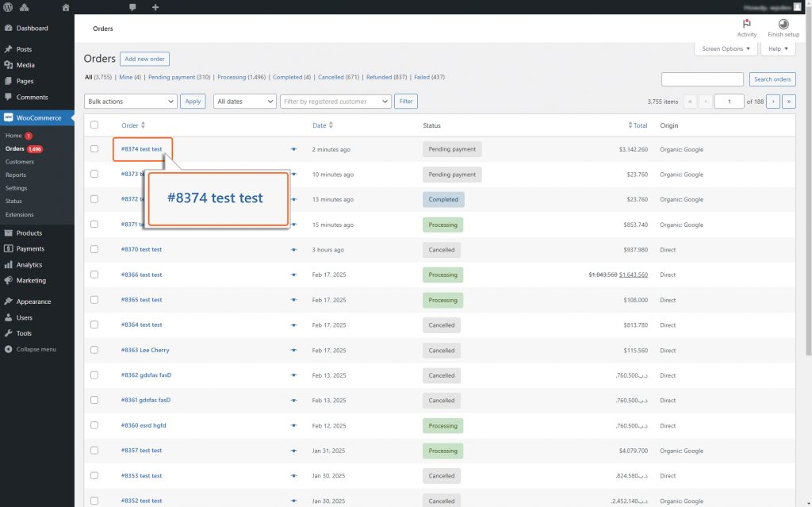This screenshot has height=507, width=812.
Task: Click the plus new-content icon
Action: click(155, 7)
